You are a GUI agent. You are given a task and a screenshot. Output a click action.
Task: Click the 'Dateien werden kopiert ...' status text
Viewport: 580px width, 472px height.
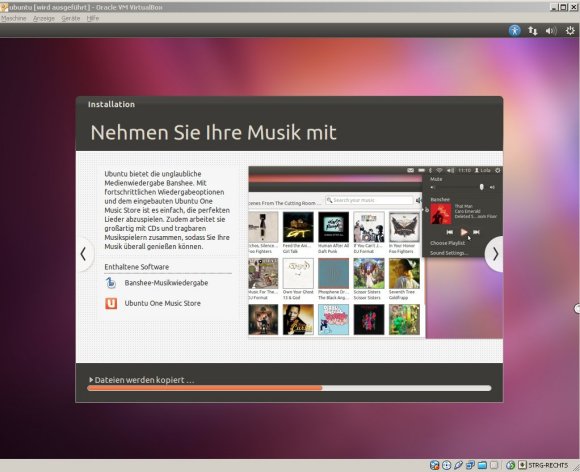(144, 380)
